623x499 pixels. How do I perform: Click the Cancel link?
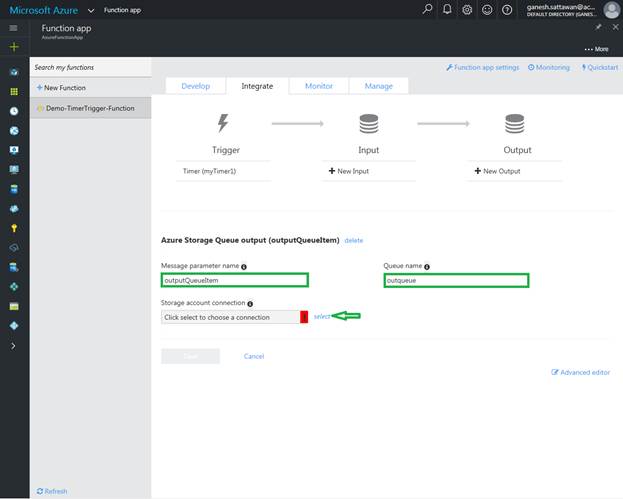tap(253, 356)
